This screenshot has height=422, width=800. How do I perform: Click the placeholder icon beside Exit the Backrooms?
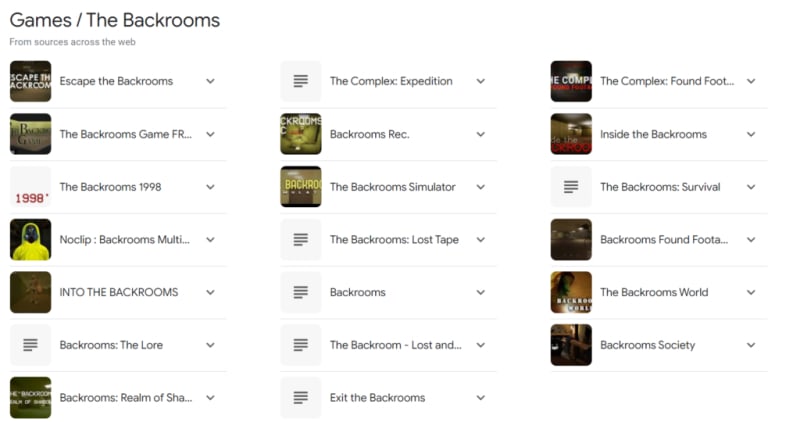(300, 398)
